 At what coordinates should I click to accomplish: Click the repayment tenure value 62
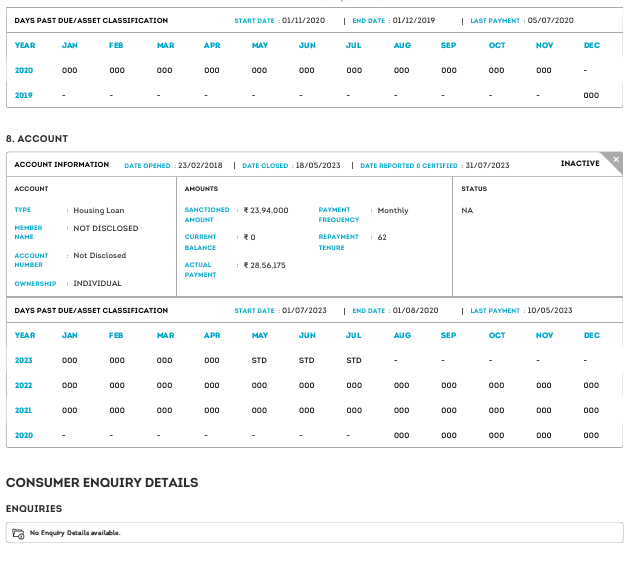[x=382, y=238]
